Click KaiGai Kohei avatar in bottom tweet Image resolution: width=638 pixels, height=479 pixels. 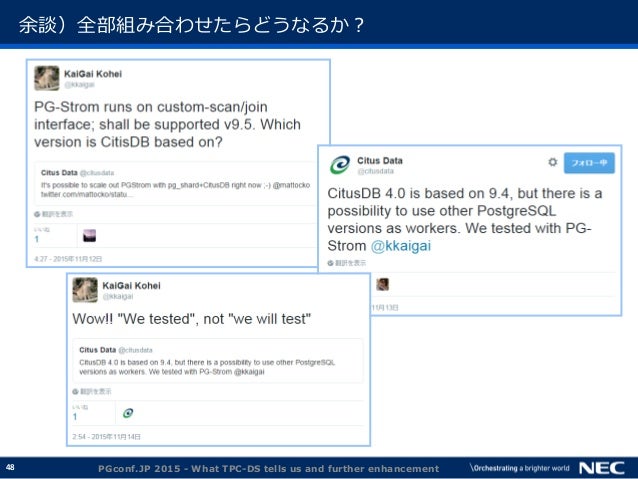pos(85,290)
